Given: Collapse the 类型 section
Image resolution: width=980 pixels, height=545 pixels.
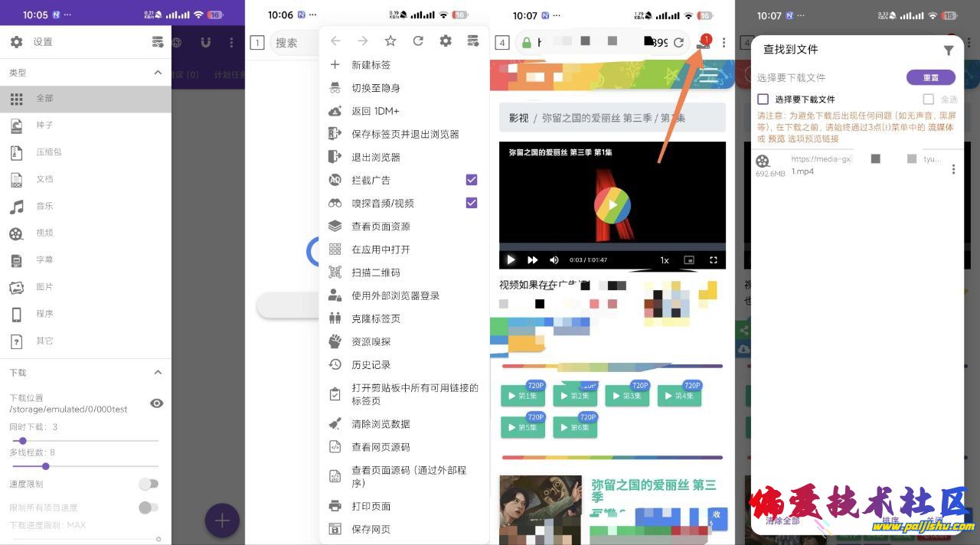Looking at the screenshot, I should click(158, 73).
